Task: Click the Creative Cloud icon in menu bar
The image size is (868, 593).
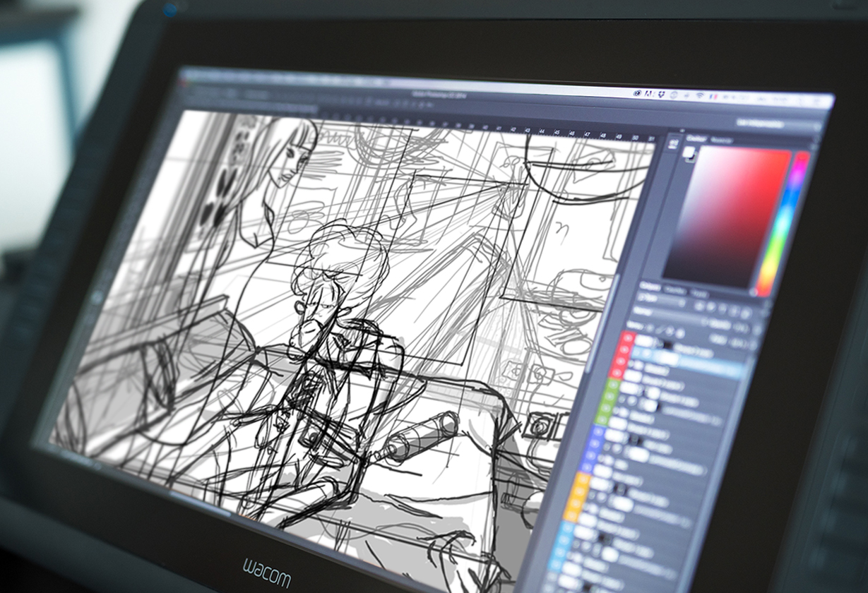Action: [638, 92]
